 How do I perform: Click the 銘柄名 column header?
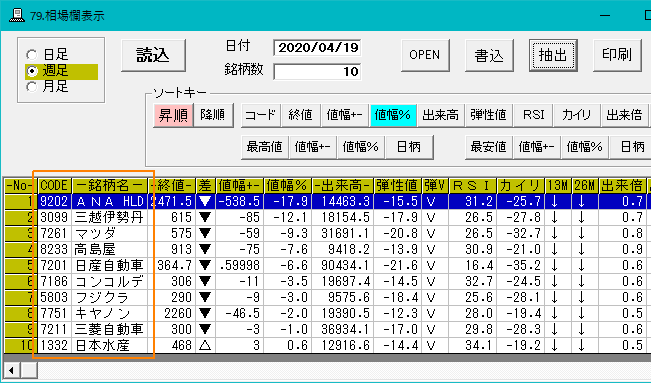[110, 186]
